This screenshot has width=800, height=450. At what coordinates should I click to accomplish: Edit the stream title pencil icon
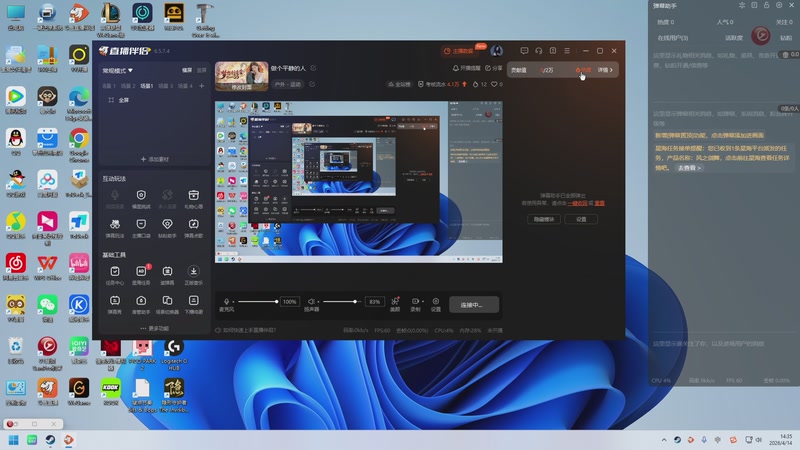(x=313, y=68)
